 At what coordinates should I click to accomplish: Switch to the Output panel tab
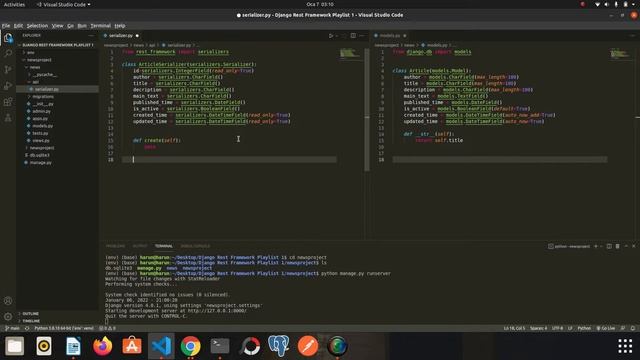pyautogui.click(x=140, y=246)
